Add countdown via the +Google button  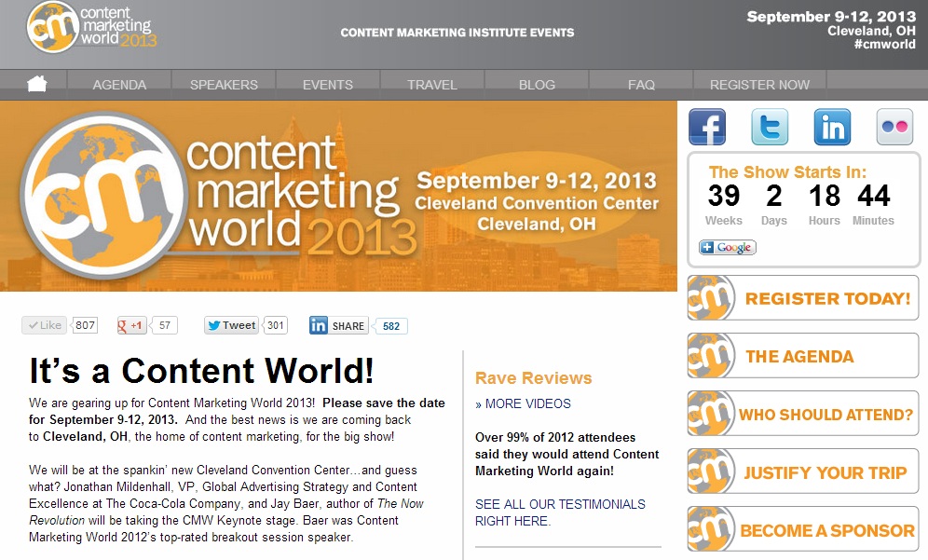coord(728,248)
